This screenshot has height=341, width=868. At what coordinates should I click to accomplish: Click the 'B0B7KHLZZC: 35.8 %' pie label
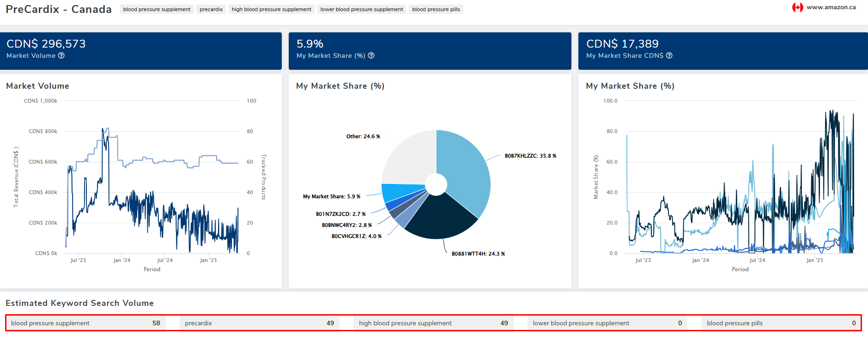click(530, 156)
